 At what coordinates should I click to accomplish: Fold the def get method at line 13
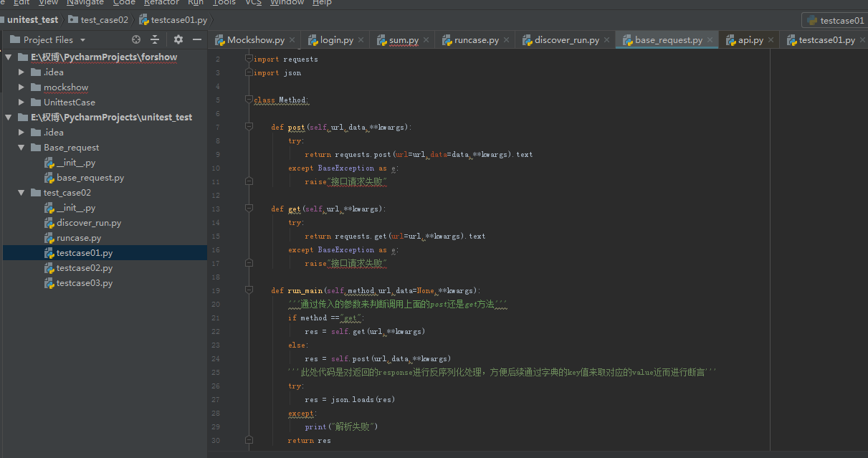click(x=249, y=209)
